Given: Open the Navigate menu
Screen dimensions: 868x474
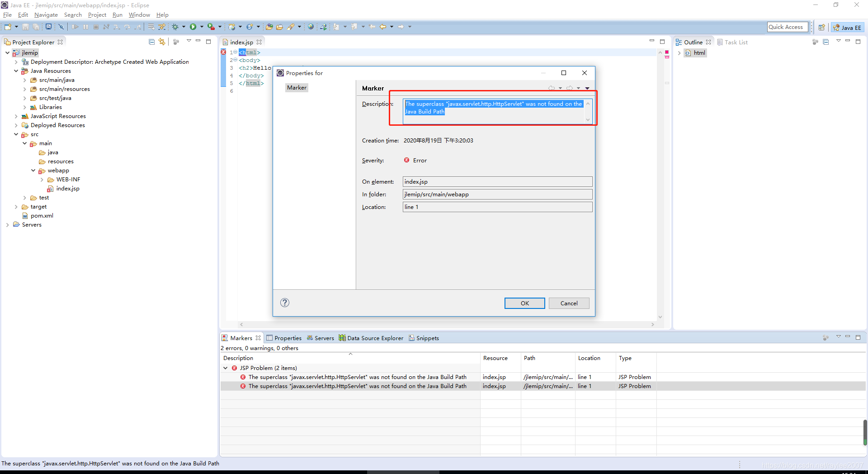Looking at the screenshot, I should point(46,15).
